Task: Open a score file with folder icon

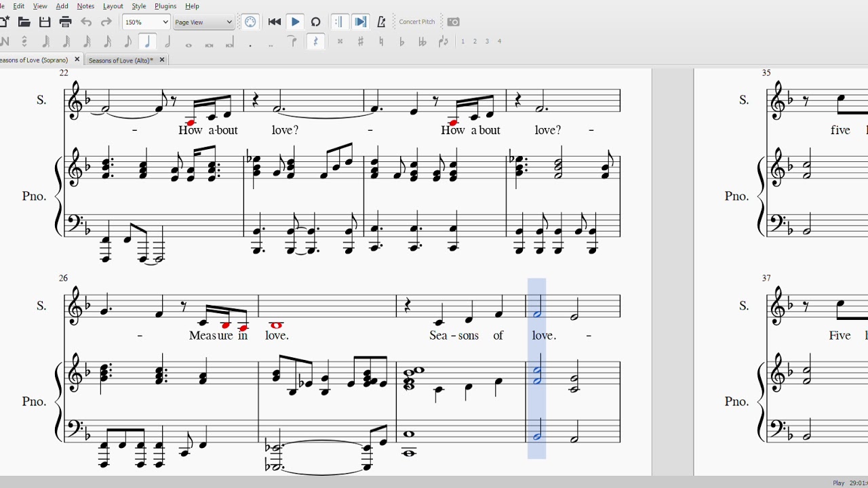Action: coord(24,22)
